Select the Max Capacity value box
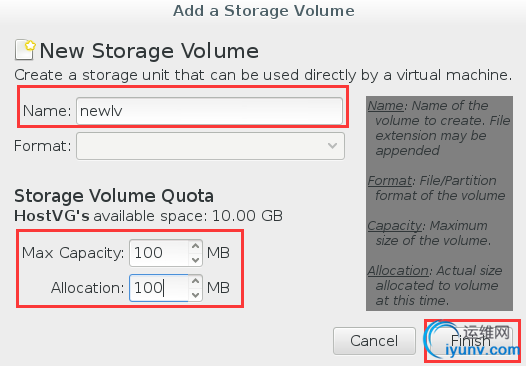The height and width of the screenshot is (366, 526). coord(159,253)
